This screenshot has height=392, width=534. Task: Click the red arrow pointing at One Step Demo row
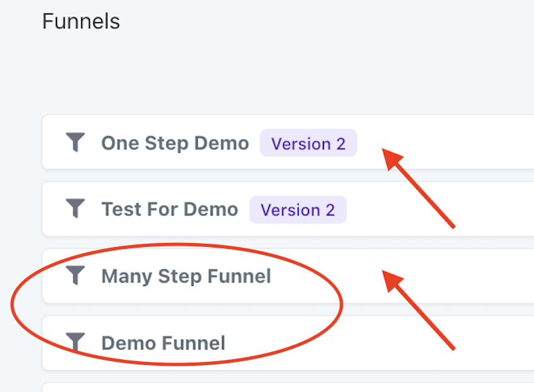click(423, 191)
